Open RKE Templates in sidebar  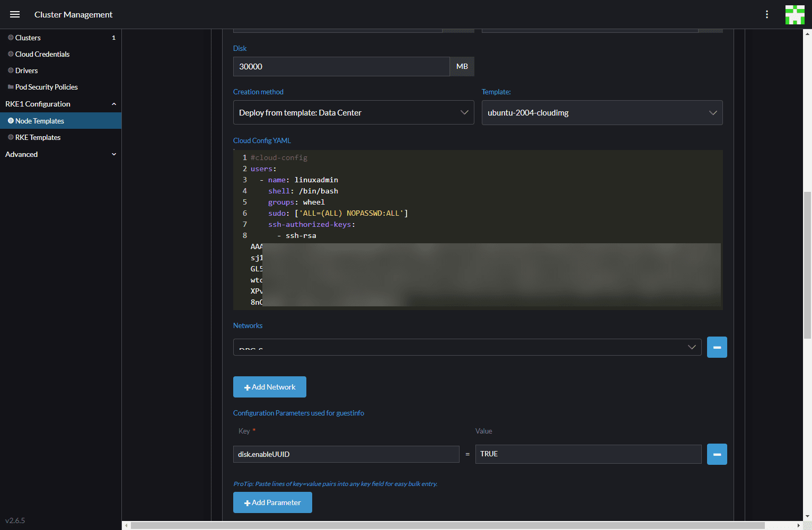(x=38, y=137)
